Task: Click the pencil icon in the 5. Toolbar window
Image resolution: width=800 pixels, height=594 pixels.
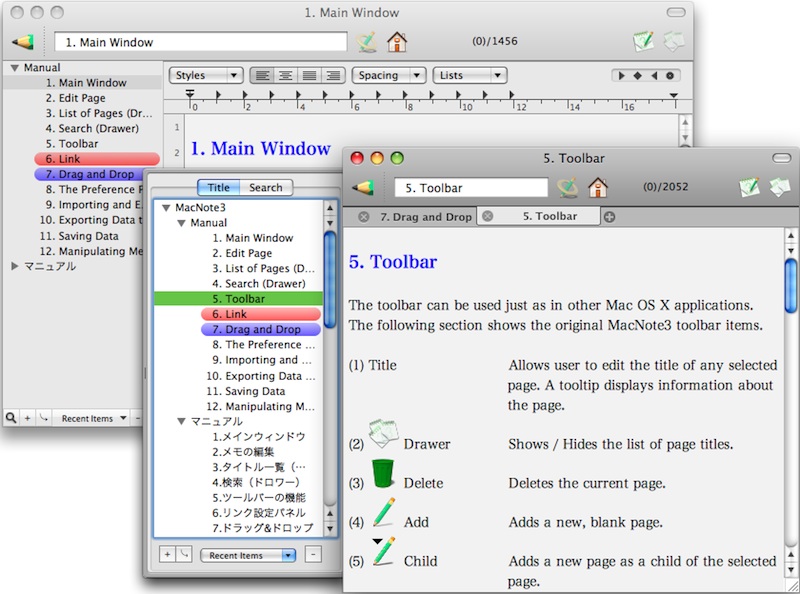Action: [x=363, y=187]
